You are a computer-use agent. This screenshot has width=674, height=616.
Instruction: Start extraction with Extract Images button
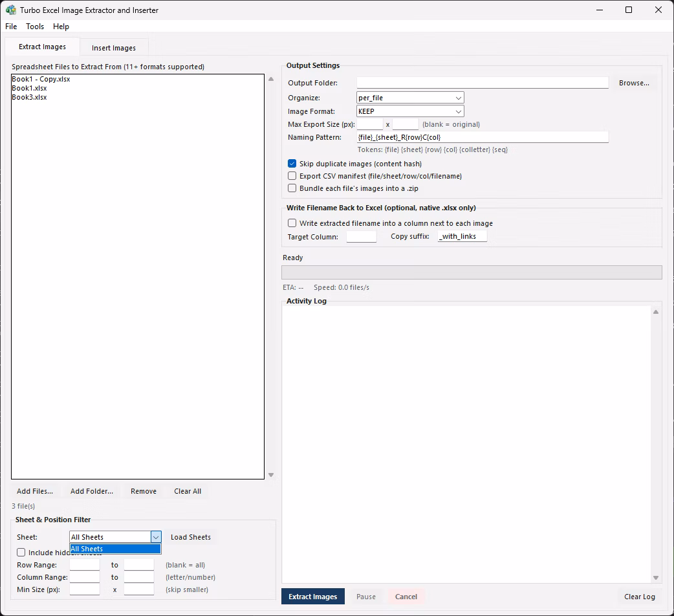[313, 596]
